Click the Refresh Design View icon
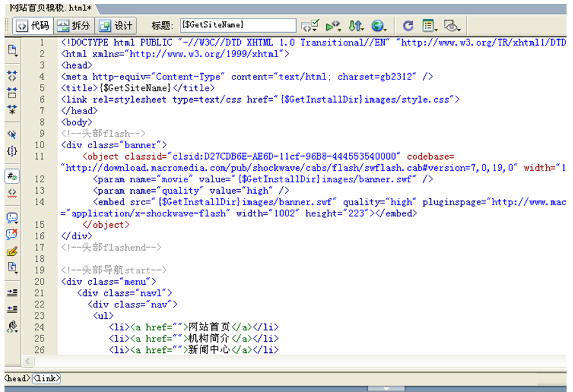The image size is (573, 392). coord(408,26)
